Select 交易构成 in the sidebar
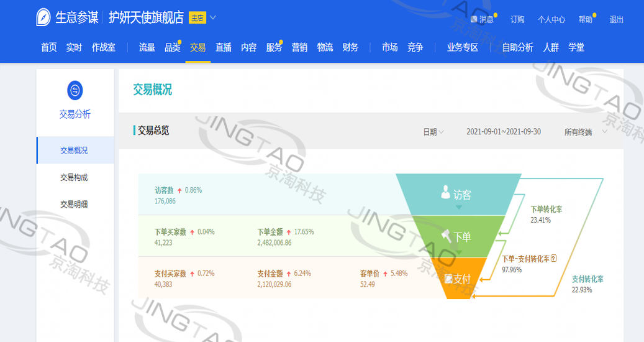The image size is (644, 342). pos(74,177)
